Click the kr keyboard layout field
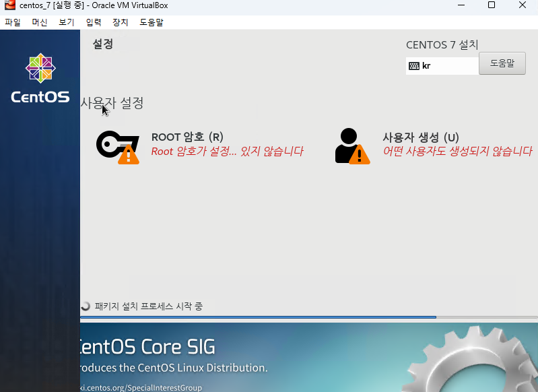Viewport: 538px width, 392px height. [x=442, y=66]
